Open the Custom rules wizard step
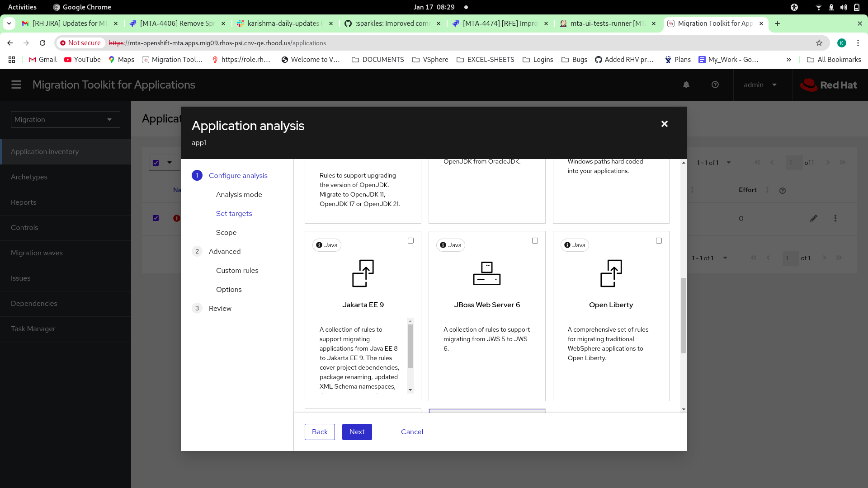Viewport: 868px width, 488px height. [237, 270]
